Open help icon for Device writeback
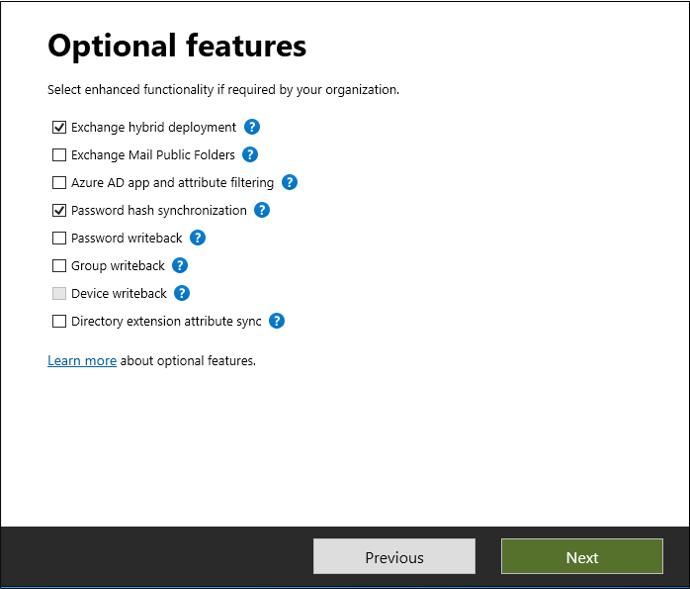Viewport: 690px width, 589px height. click(x=182, y=293)
